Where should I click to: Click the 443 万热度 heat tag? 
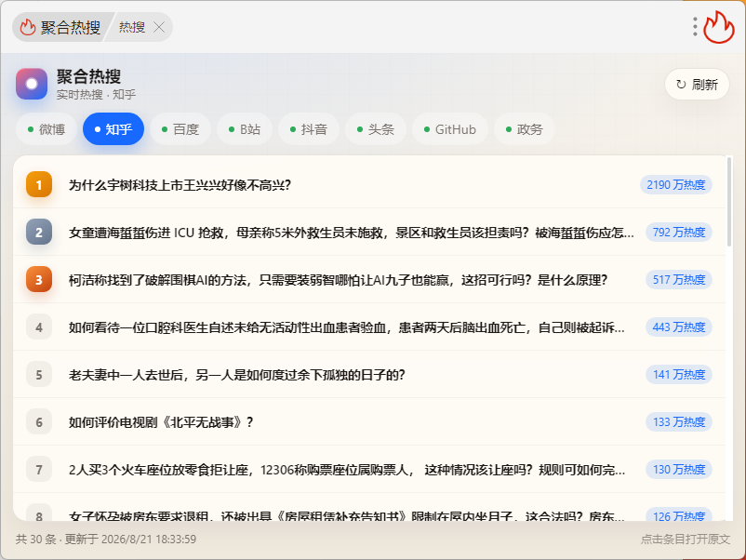[678, 327]
